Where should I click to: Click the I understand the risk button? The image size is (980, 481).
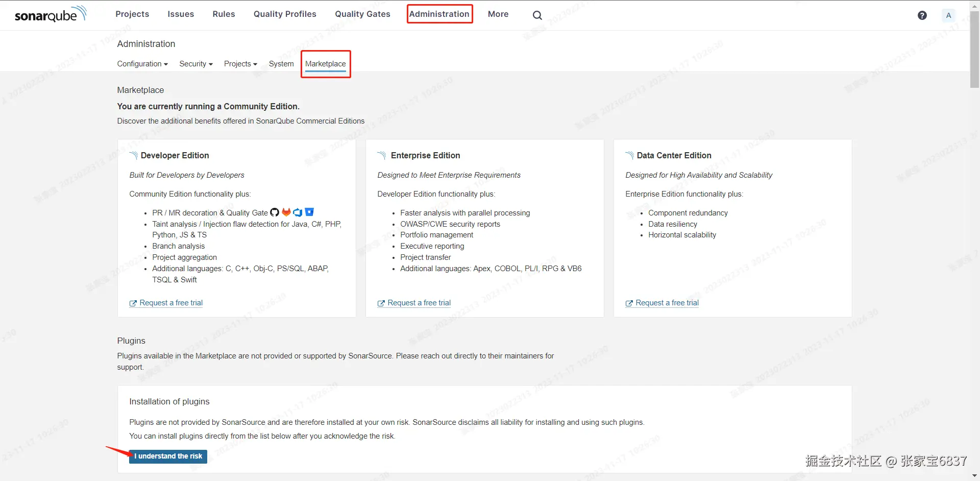pos(168,456)
